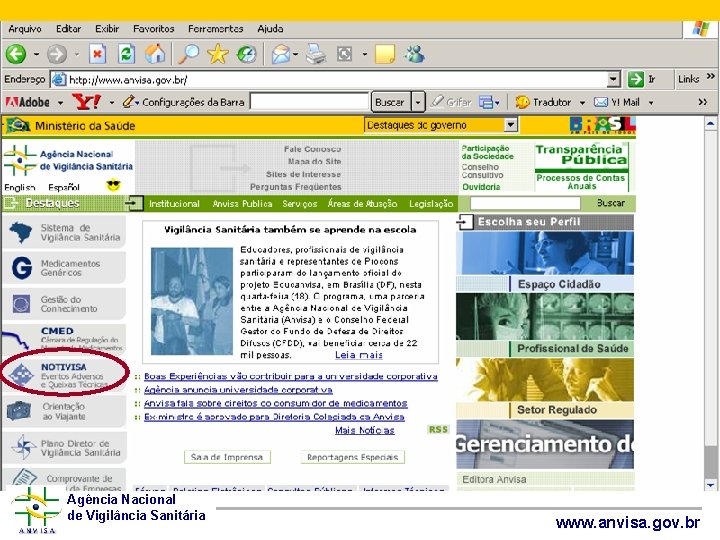Open Institucional navigation tab

(x=174, y=203)
